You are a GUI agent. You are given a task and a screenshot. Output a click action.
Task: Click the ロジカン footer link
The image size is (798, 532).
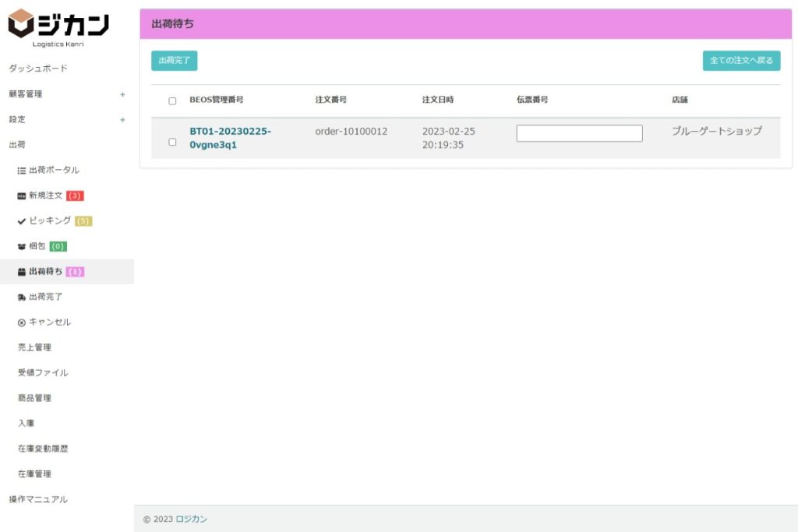[x=191, y=519]
